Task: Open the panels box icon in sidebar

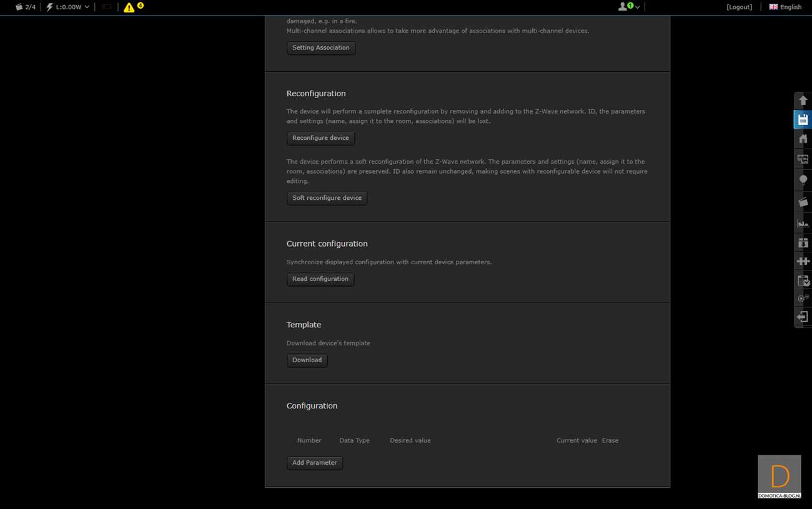Action: click(x=803, y=242)
